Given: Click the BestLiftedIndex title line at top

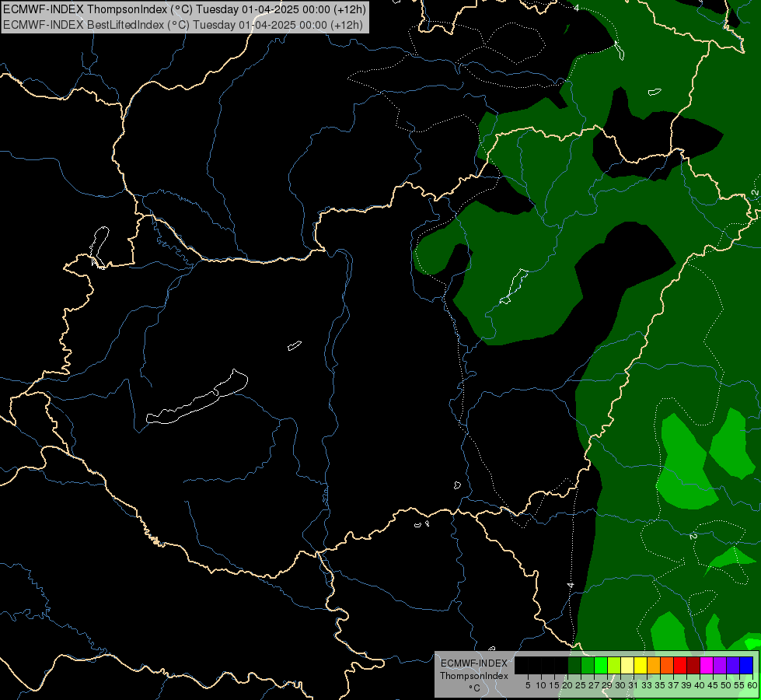Looking at the screenshot, I should (183, 25).
